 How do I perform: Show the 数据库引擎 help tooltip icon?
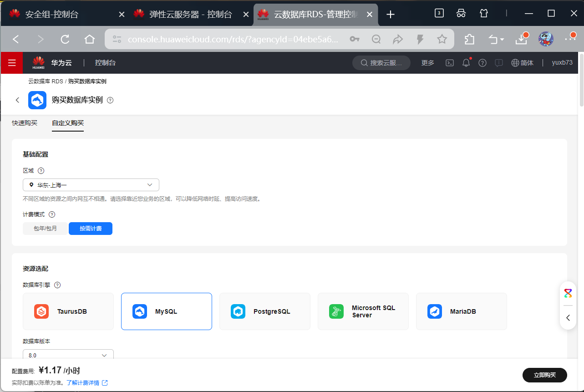(x=57, y=285)
